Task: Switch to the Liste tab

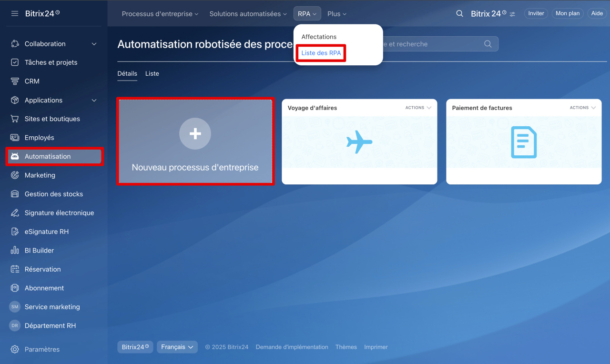Action: pos(152,73)
